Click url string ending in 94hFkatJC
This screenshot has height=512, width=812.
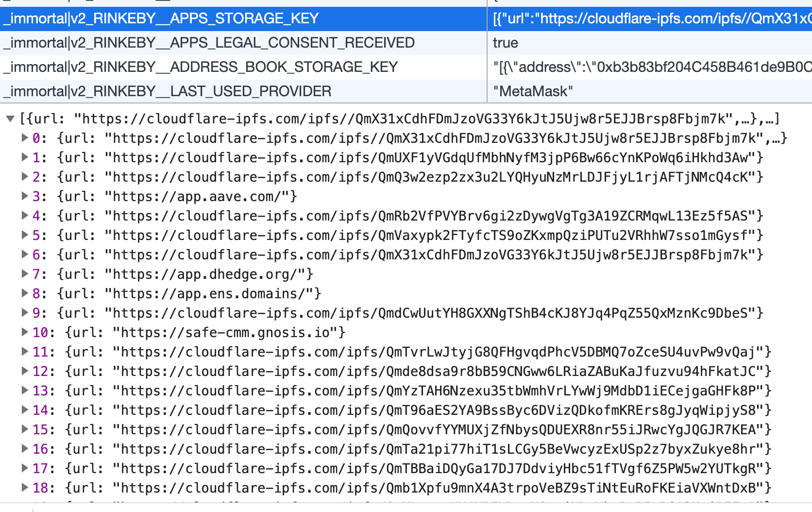(x=439, y=371)
